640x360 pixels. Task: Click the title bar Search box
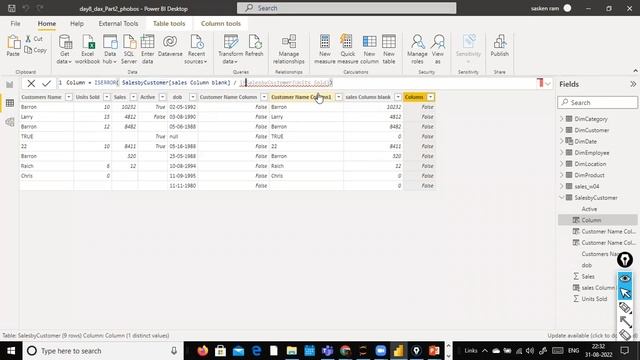click(x=347, y=8)
